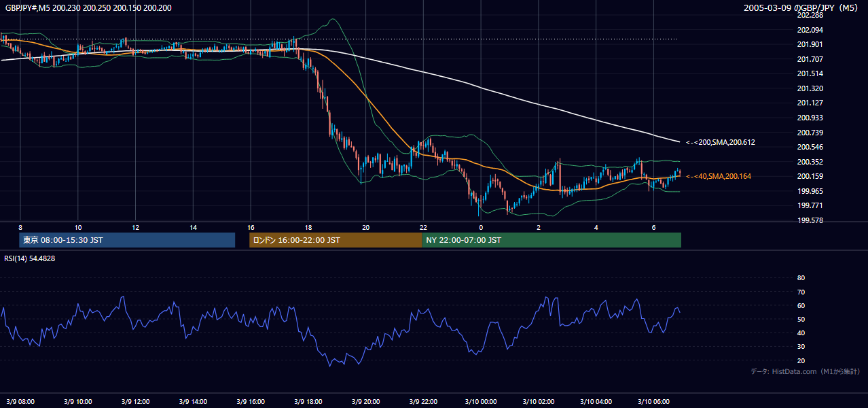This screenshot has height=408, width=868.
Task: Click the RSI scale value 30
Action: pos(801,347)
